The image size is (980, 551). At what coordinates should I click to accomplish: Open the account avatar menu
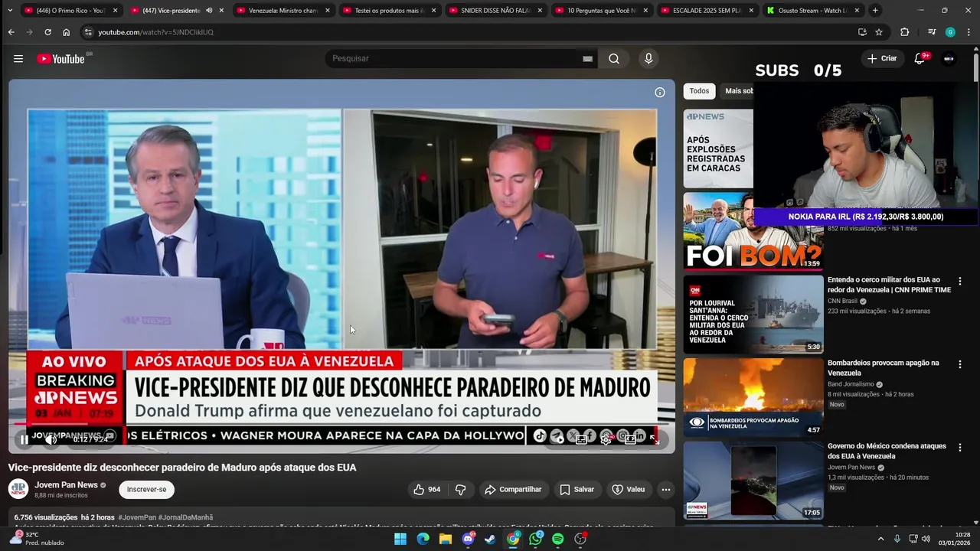click(x=949, y=59)
